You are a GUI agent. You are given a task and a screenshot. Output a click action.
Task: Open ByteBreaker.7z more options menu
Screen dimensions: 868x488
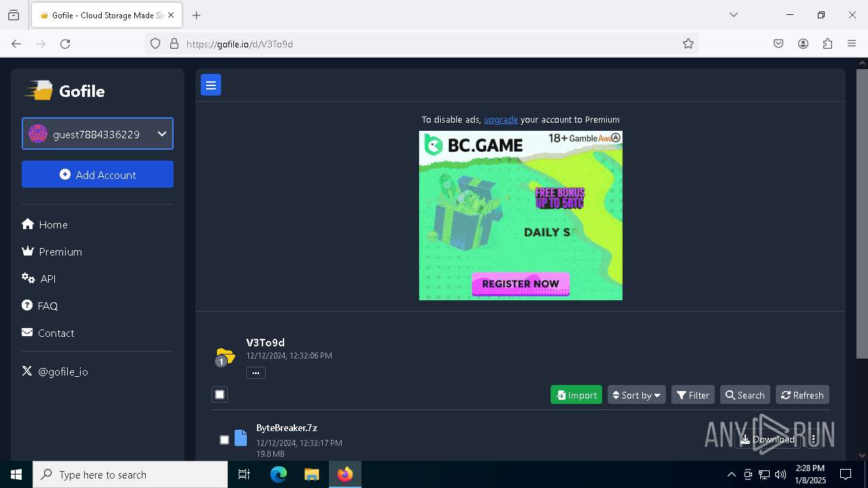tap(814, 439)
